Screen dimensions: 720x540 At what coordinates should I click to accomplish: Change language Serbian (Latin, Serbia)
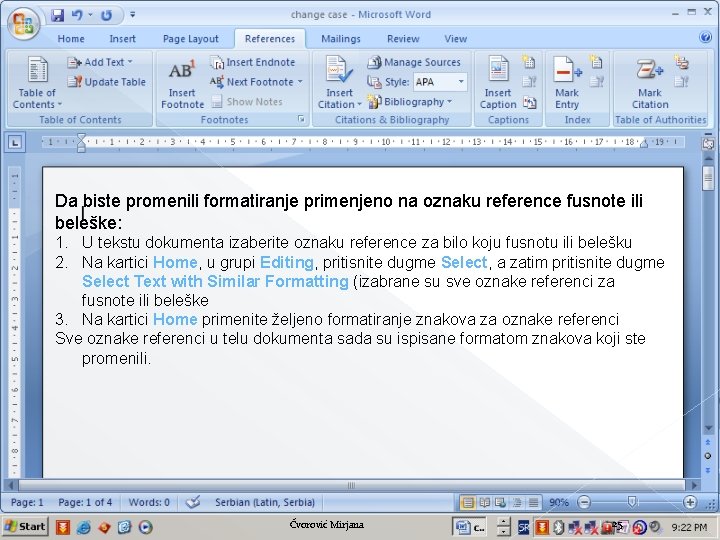pos(265,502)
